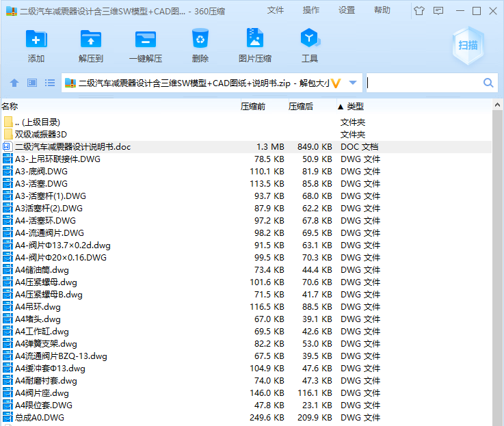Image resolution: width=504 pixels, height=426 pixels.
Task: Click the scrollbar up arrow
Action: pyautogui.click(x=498, y=105)
